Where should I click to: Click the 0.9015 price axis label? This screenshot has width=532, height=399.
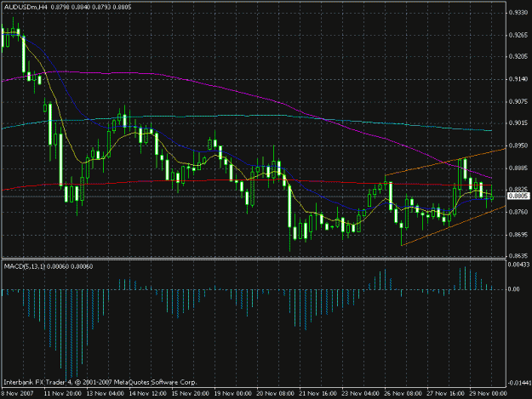click(x=518, y=123)
